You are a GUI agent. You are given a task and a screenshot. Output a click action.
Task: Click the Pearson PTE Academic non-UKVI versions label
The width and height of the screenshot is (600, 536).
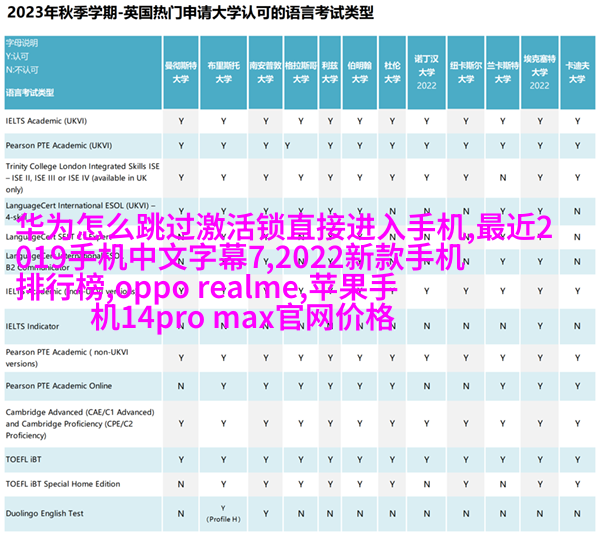point(67,357)
